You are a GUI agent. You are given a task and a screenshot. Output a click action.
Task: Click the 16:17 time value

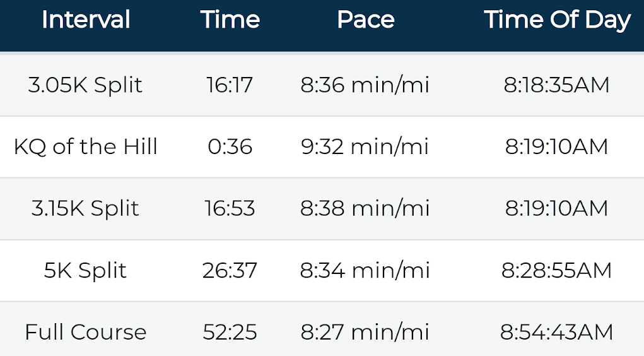point(230,85)
